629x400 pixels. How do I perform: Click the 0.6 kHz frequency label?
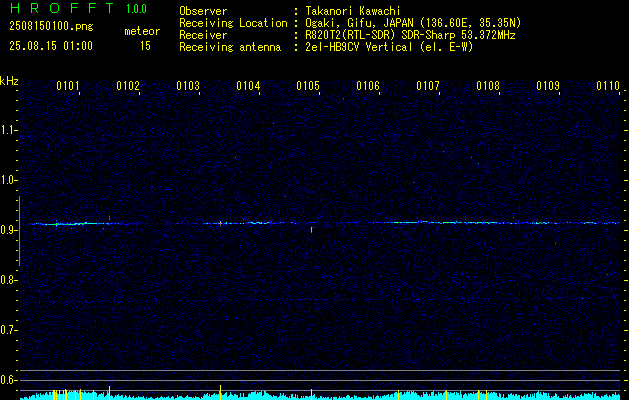[9, 380]
